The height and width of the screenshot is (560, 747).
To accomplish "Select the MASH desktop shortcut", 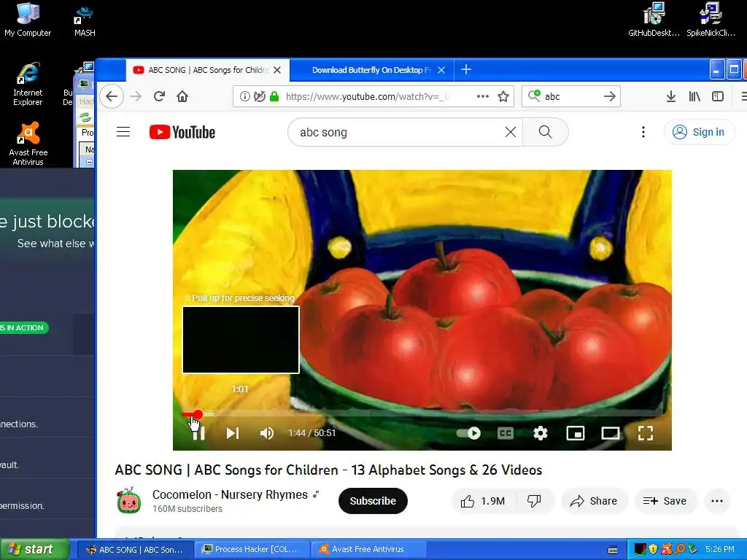I will pyautogui.click(x=85, y=21).
